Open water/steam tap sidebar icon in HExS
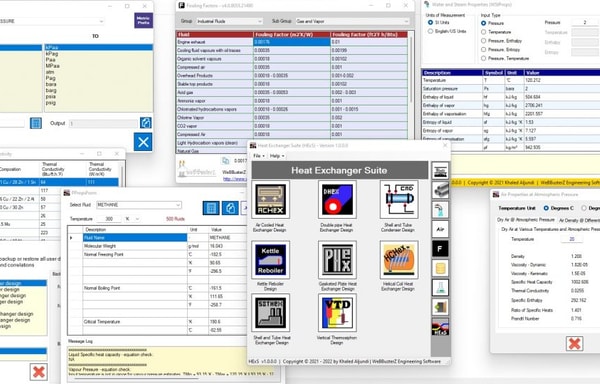 point(440,209)
